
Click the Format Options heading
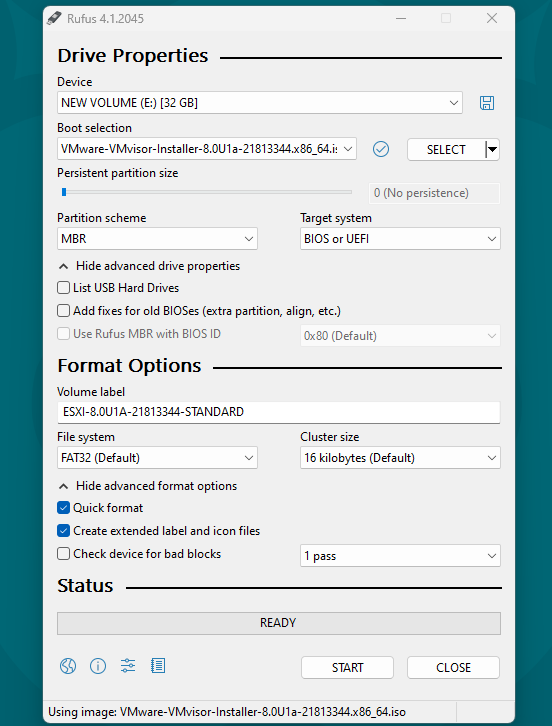(x=129, y=366)
